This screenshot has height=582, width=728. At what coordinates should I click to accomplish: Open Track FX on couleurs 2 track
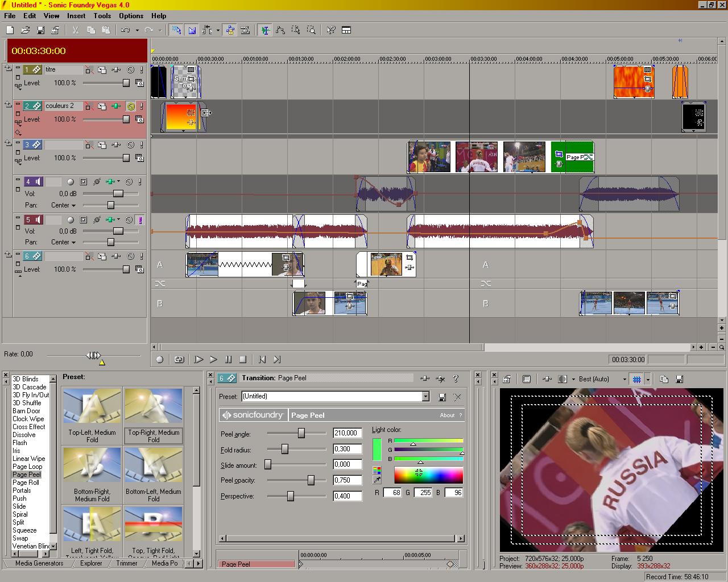pos(116,106)
